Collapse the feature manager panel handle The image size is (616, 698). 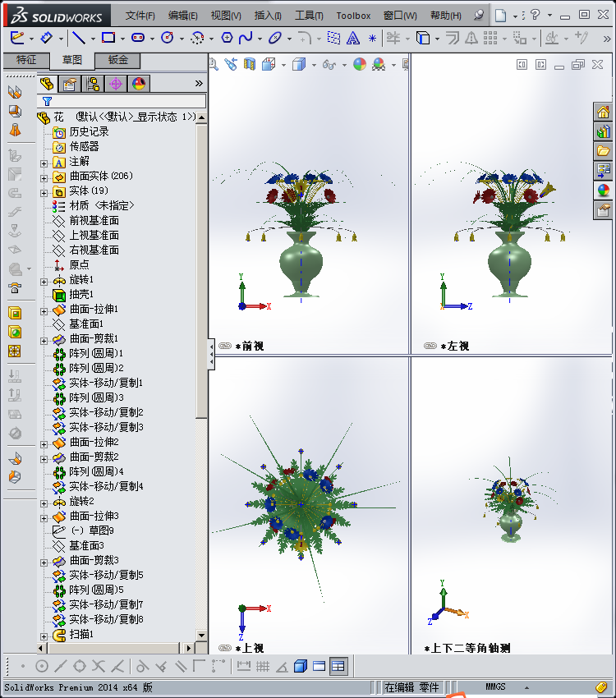click(x=211, y=355)
